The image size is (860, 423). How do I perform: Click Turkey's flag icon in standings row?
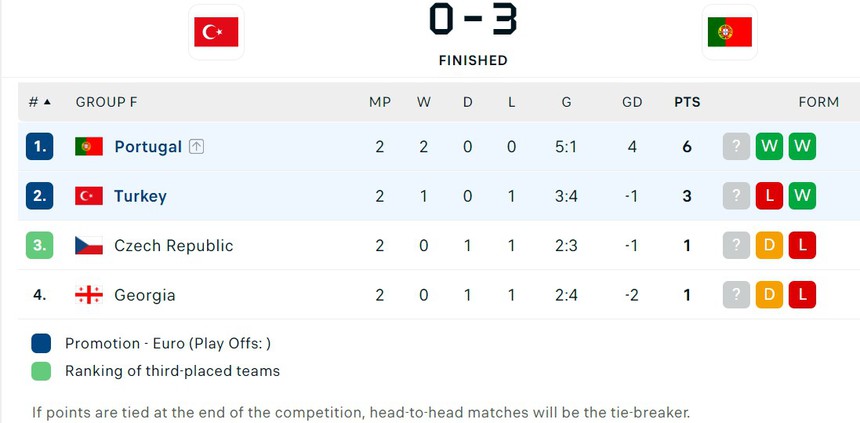[x=89, y=196]
